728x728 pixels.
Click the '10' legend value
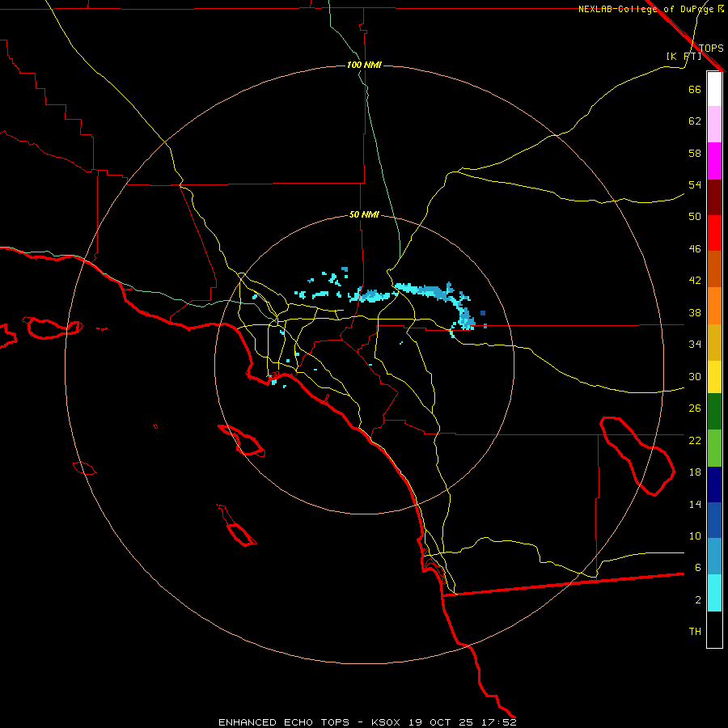(695, 536)
